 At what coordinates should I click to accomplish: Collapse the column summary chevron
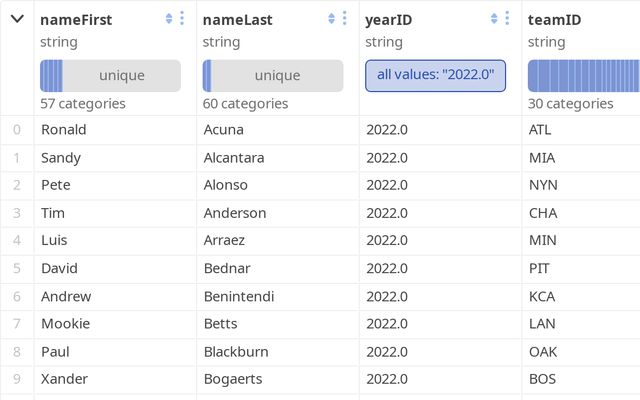pyautogui.click(x=17, y=19)
